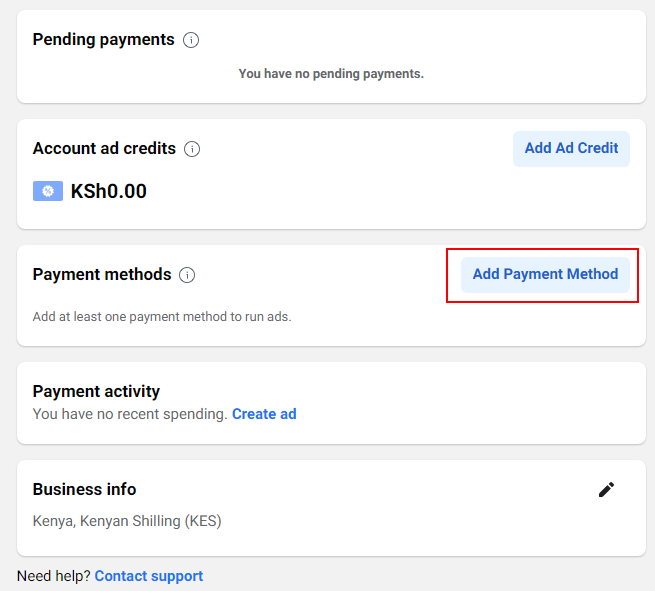The image size is (655, 591).
Task: Click the "You have no recent spending" text
Action: [x=130, y=414]
